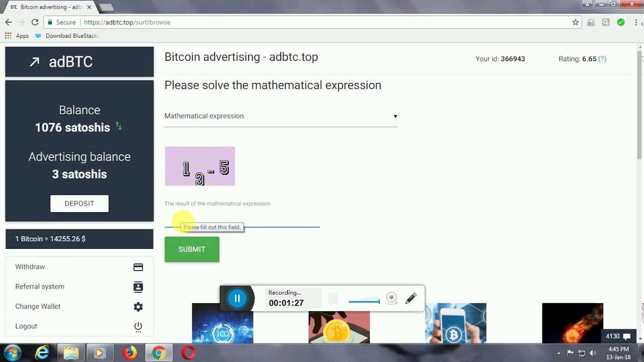Click the recorder toolbar drag grip
This screenshot has height=362, width=644.
tap(333, 299)
